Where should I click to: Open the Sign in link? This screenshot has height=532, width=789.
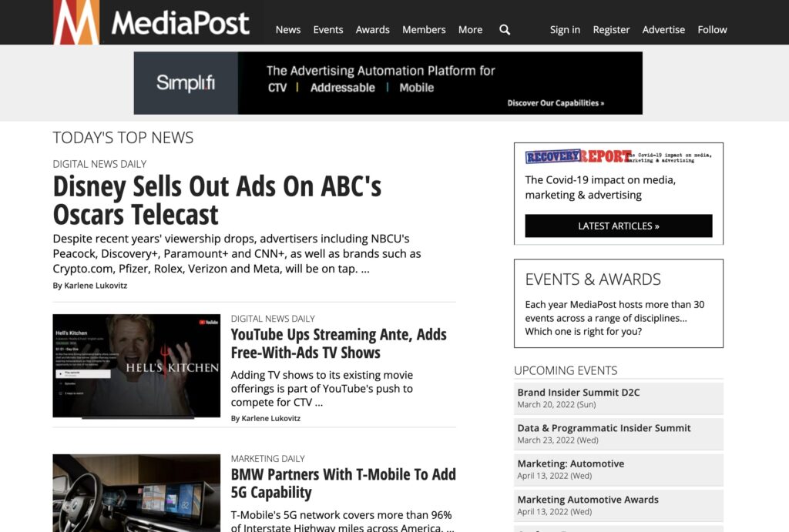(x=565, y=30)
